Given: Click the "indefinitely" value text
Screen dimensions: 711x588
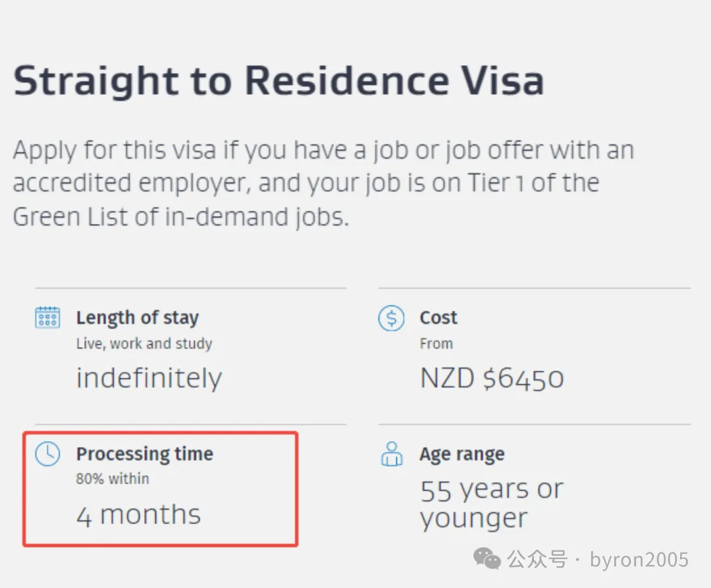Looking at the screenshot, I should [149, 378].
